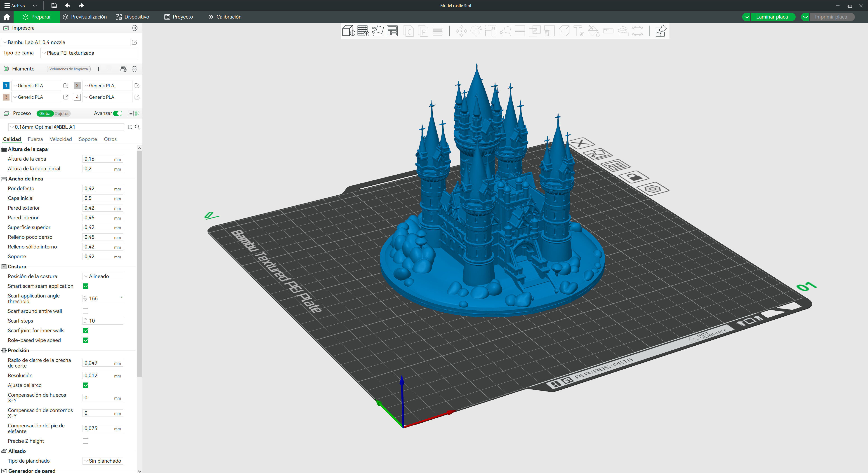Image resolution: width=868 pixels, height=473 pixels.
Task: Select the Color painting bucket tool
Action: 593,31
